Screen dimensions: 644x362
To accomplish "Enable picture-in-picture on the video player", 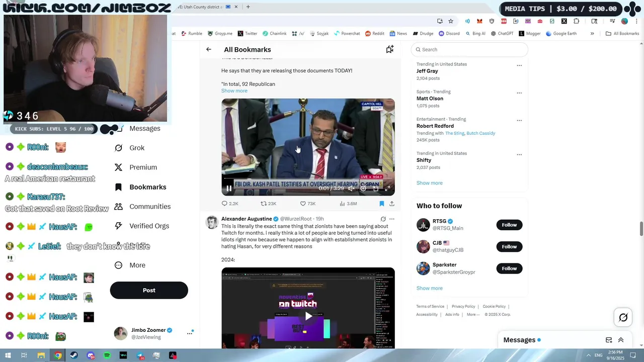I will tap(375, 189).
